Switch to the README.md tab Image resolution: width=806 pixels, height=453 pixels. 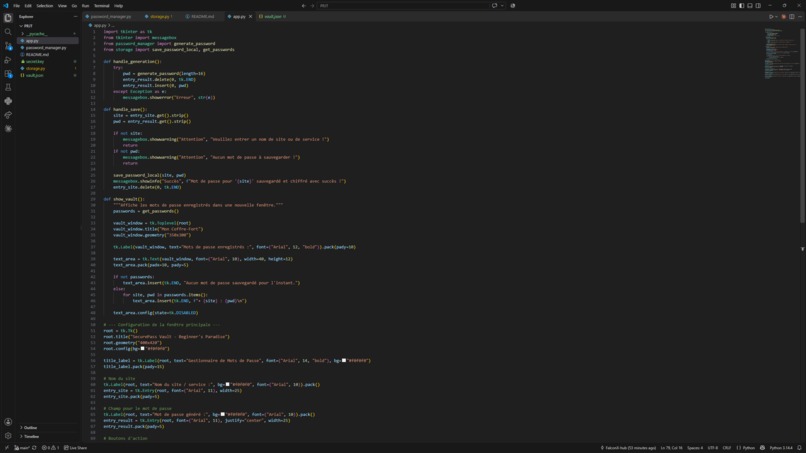pyautogui.click(x=203, y=16)
